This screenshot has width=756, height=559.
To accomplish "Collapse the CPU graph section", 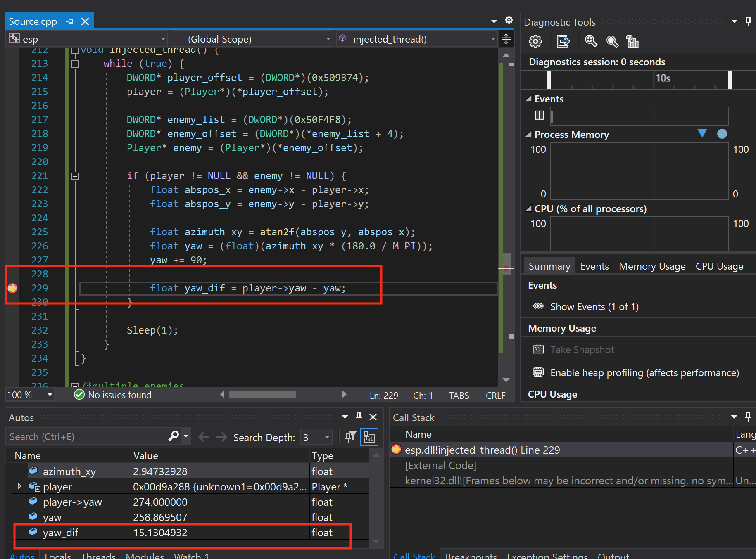I will (528, 208).
